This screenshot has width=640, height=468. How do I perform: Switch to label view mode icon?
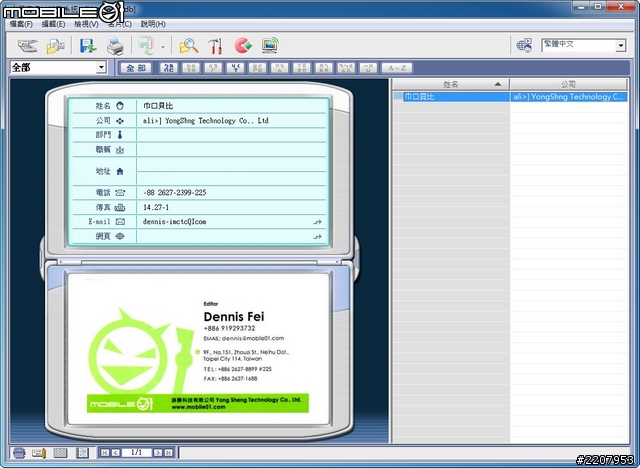[x=39, y=453]
